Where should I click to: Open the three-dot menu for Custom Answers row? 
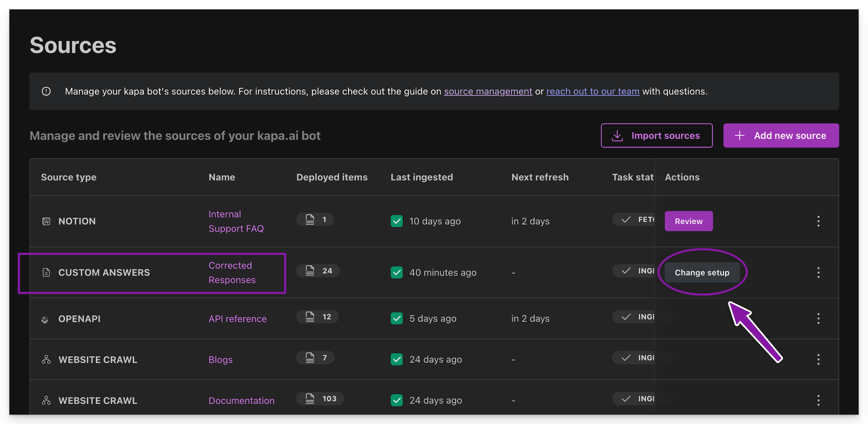pyautogui.click(x=818, y=272)
